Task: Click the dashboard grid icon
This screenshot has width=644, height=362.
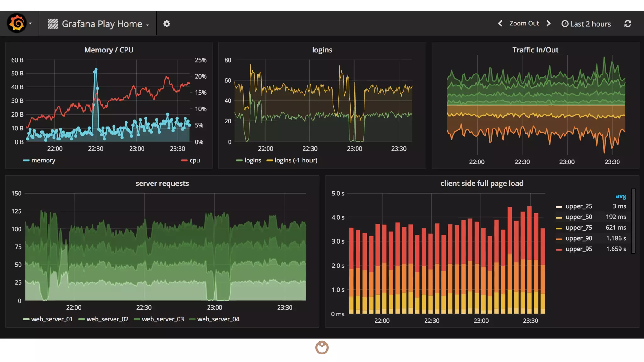Action: [x=53, y=24]
